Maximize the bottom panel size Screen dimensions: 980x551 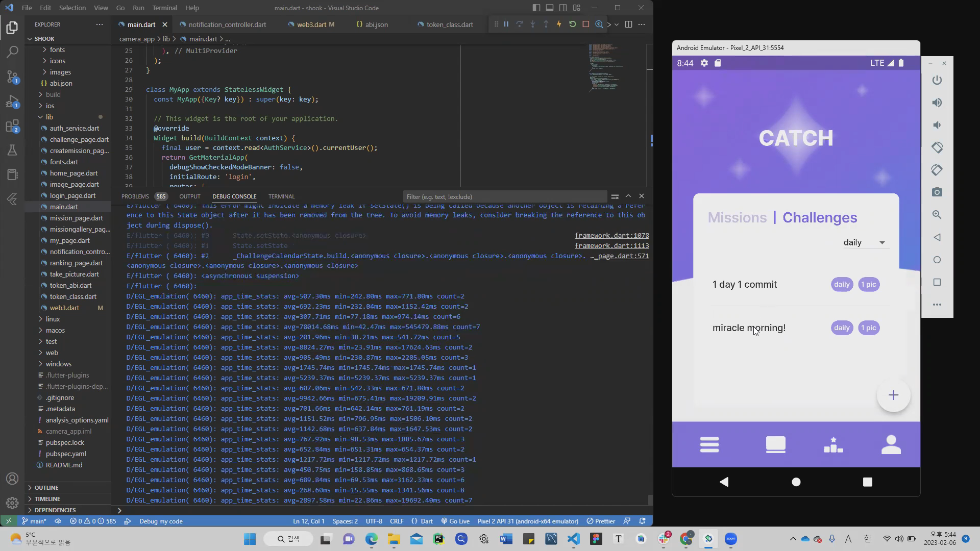628,196
